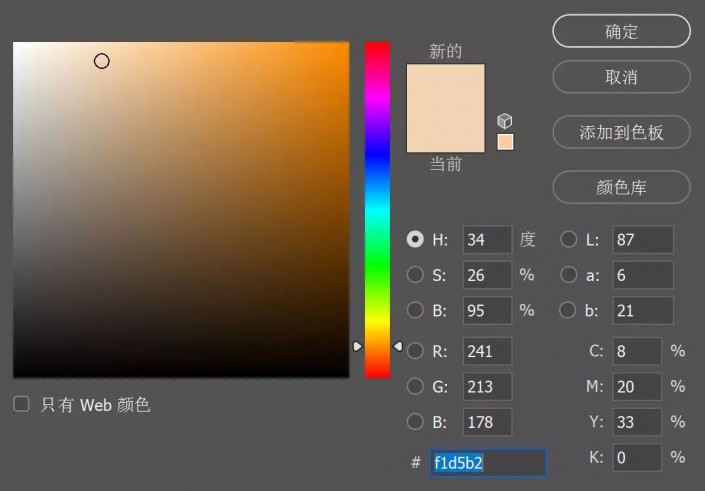Click the small web-safe color swatch
This screenshot has height=491, width=705.
click(x=505, y=142)
